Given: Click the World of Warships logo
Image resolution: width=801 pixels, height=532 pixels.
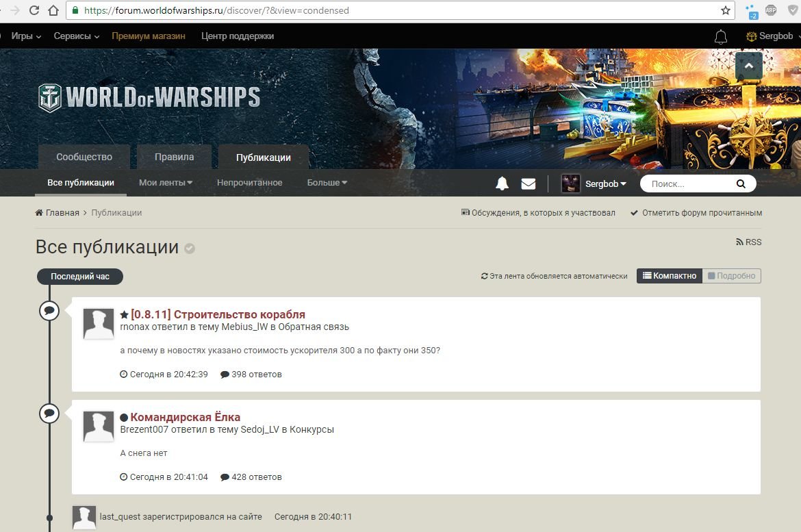Looking at the screenshot, I should point(149,97).
